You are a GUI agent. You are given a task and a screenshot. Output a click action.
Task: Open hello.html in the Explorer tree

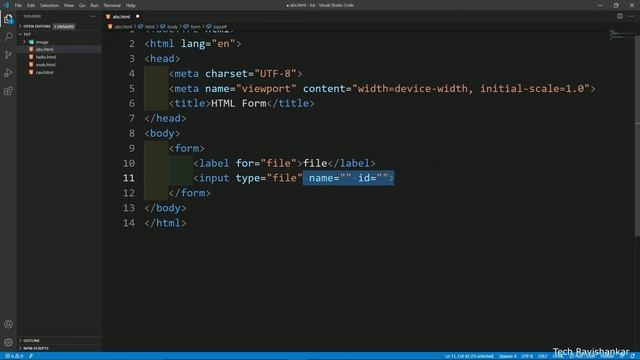tap(46, 57)
